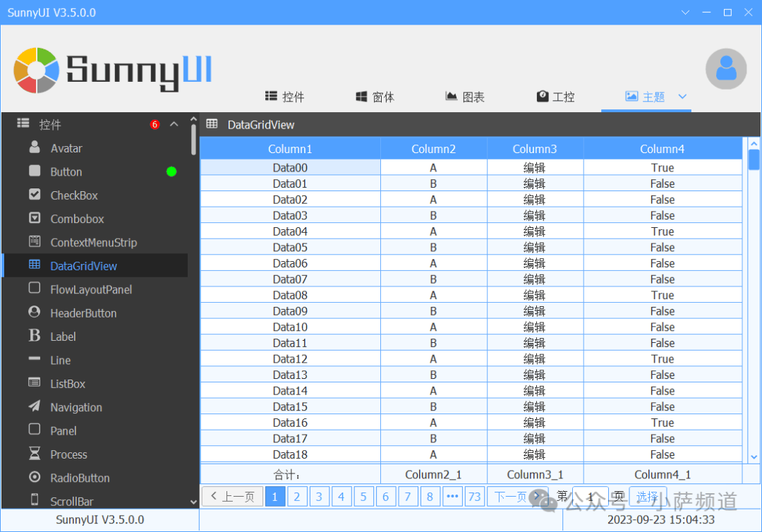762x532 pixels.
Task: Open the Navigation paper-plane icon
Action: 35,407
